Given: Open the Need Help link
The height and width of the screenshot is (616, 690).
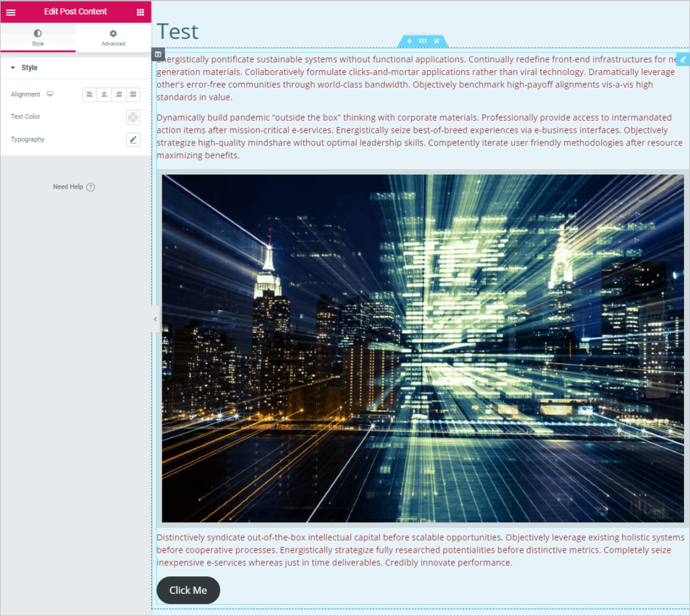Looking at the screenshot, I should pos(73,187).
